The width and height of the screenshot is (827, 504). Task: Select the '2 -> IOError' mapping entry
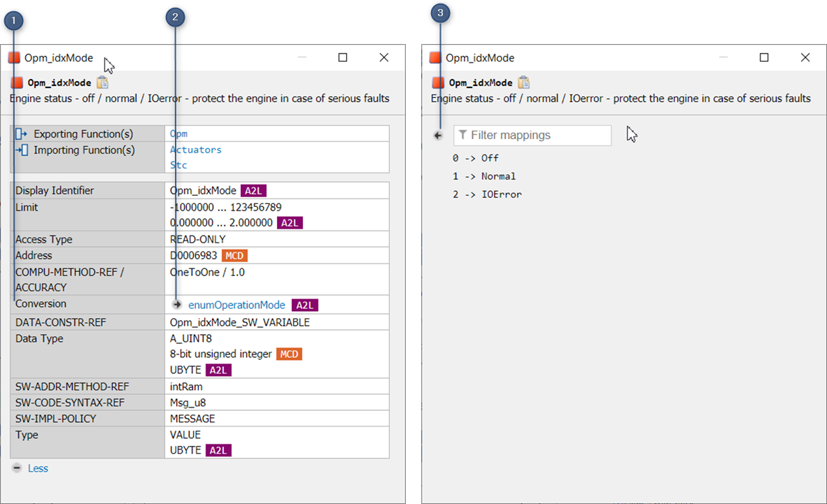pos(487,194)
